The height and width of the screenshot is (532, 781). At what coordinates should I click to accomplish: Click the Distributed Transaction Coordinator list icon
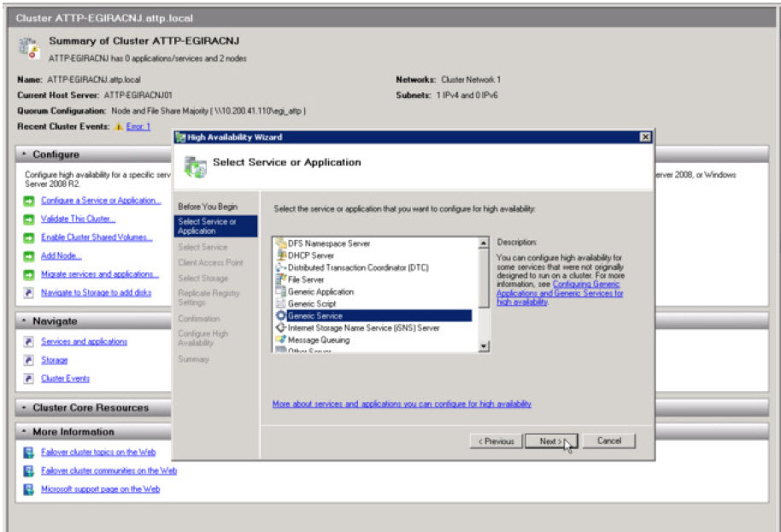click(281, 268)
